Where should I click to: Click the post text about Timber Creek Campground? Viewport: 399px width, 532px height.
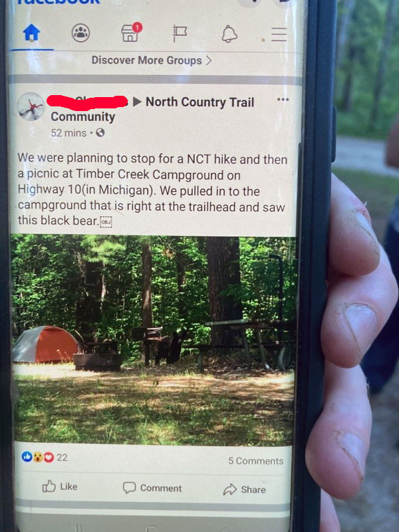click(153, 190)
